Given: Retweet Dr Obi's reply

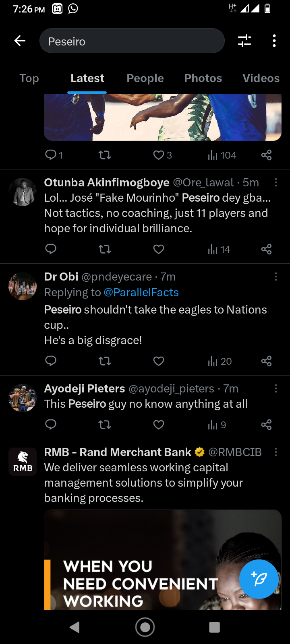Looking at the screenshot, I should (105, 361).
